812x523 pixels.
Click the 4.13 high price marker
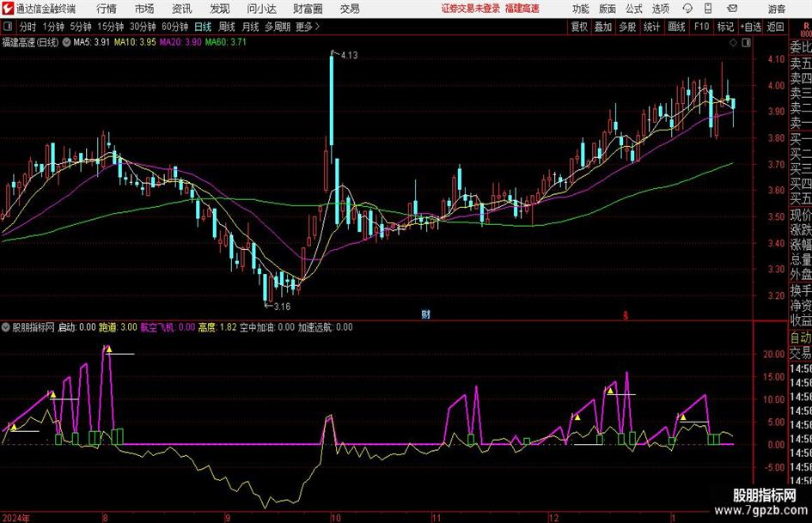pyautogui.click(x=349, y=56)
